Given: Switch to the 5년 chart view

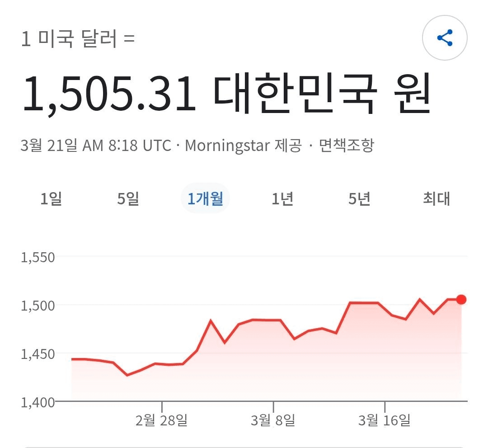Looking at the screenshot, I should tap(359, 198).
